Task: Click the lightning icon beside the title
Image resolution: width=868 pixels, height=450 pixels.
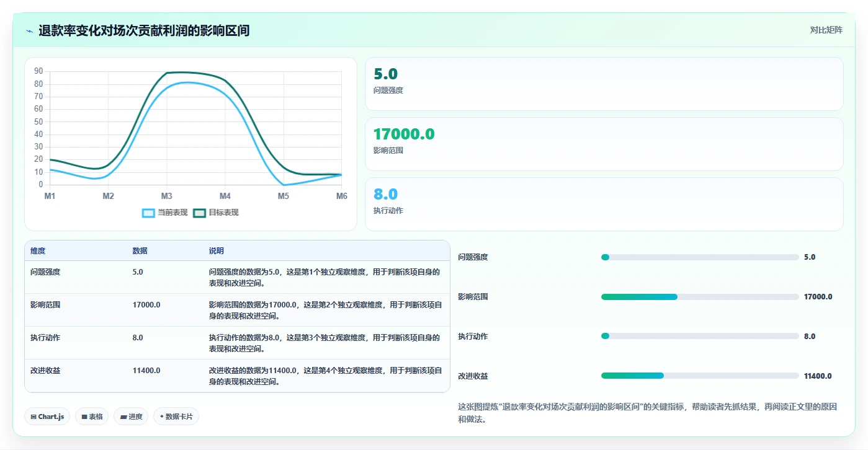Action: click(30, 31)
